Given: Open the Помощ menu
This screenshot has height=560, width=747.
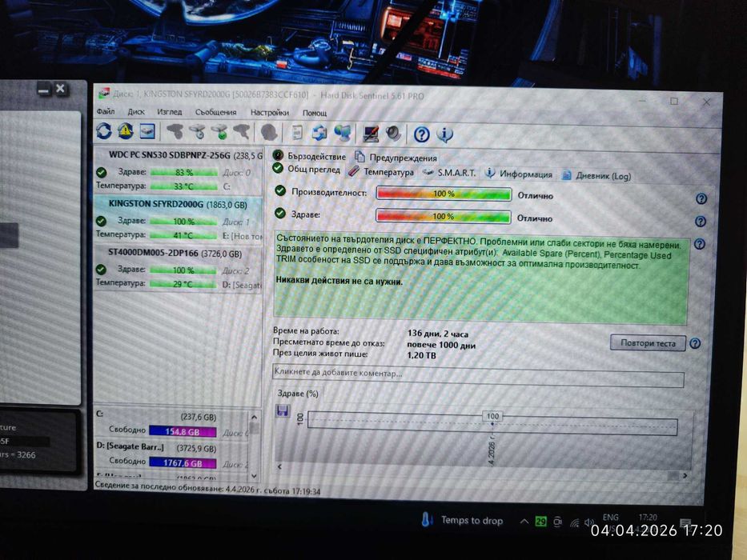Looking at the screenshot, I should pos(315,114).
